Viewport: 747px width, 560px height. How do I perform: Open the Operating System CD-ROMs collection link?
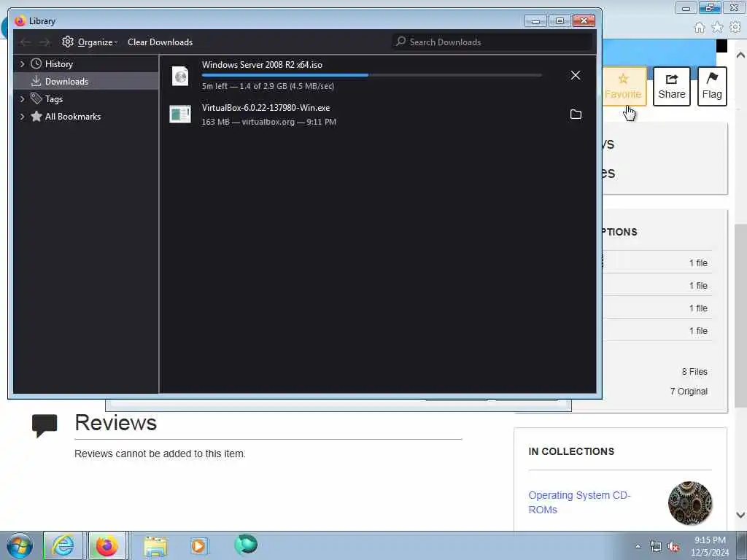[579, 502]
